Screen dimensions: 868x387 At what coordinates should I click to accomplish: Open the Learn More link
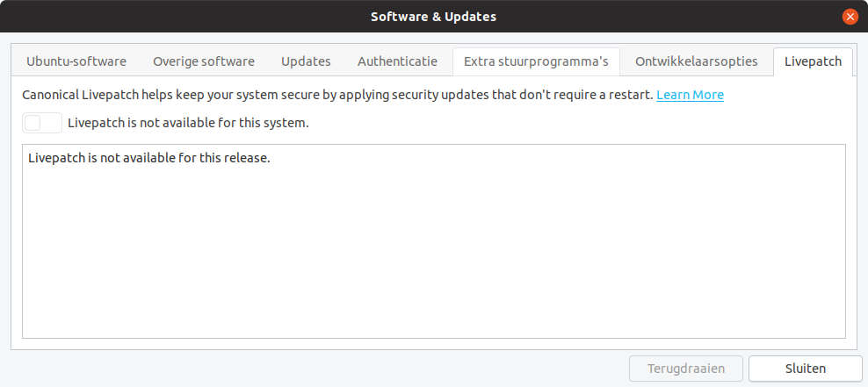[x=690, y=95]
